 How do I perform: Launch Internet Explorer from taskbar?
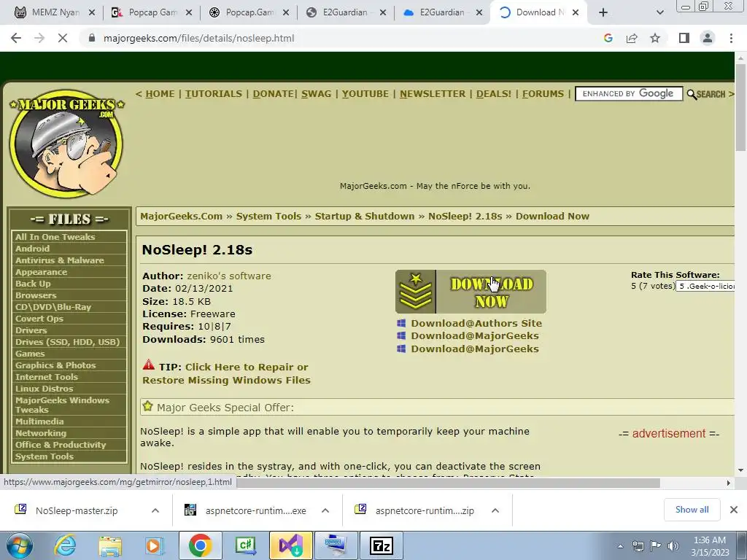tap(65, 545)
